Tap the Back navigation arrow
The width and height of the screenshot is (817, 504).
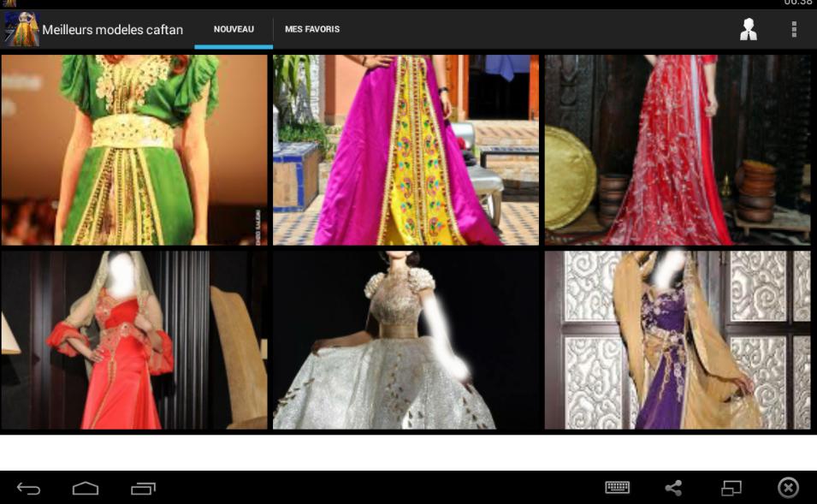[x=27, y=486]
